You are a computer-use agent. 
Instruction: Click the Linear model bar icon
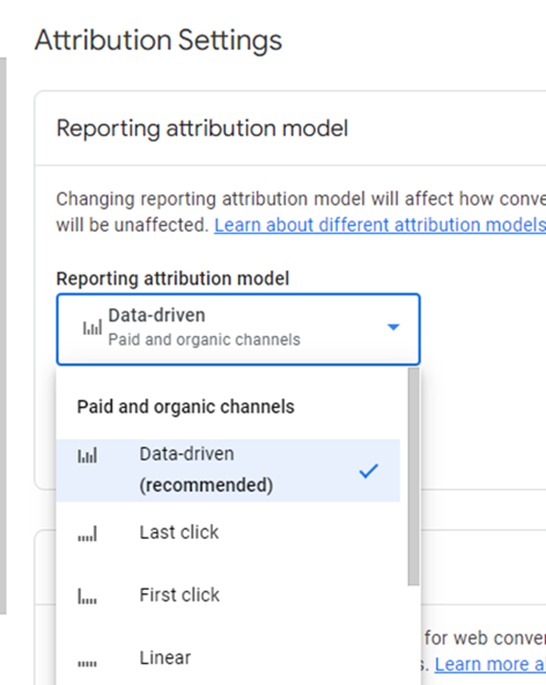pos(87,664)
